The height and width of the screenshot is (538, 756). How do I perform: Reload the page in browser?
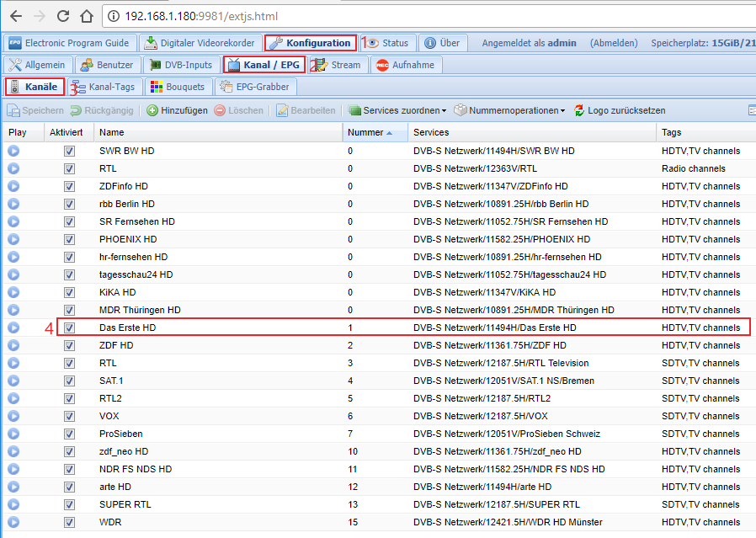[62, 16]
